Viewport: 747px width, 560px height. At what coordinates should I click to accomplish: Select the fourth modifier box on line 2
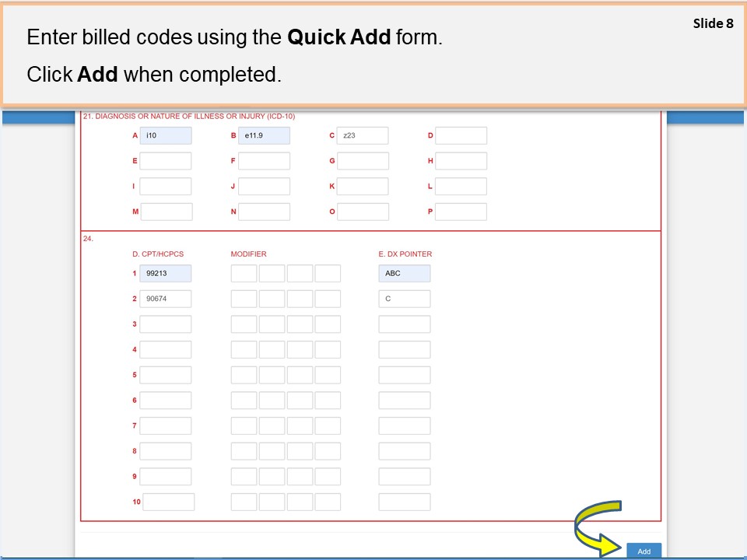pos(328,299)
